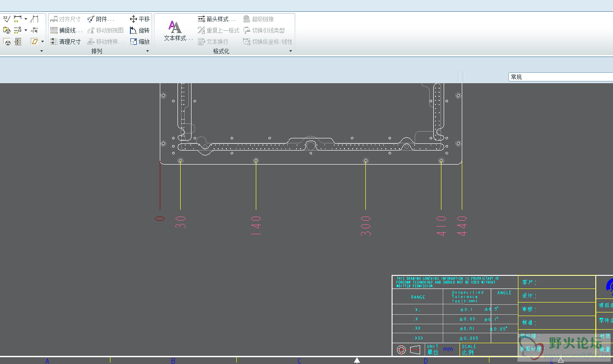Click the surface finish symbol icon
Viewport: 613px width, 364px height.
click(x=6, y=19)
